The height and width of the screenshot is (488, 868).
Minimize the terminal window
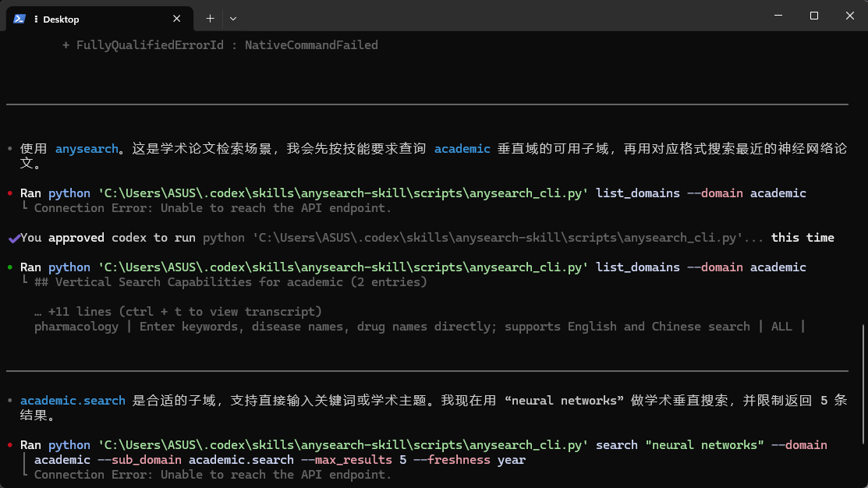[x=778, y=16]
